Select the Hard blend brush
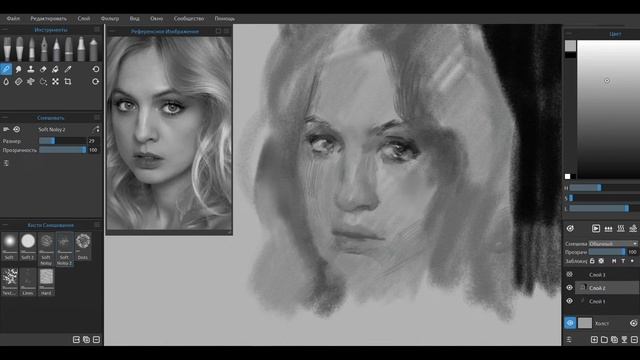 46,282
